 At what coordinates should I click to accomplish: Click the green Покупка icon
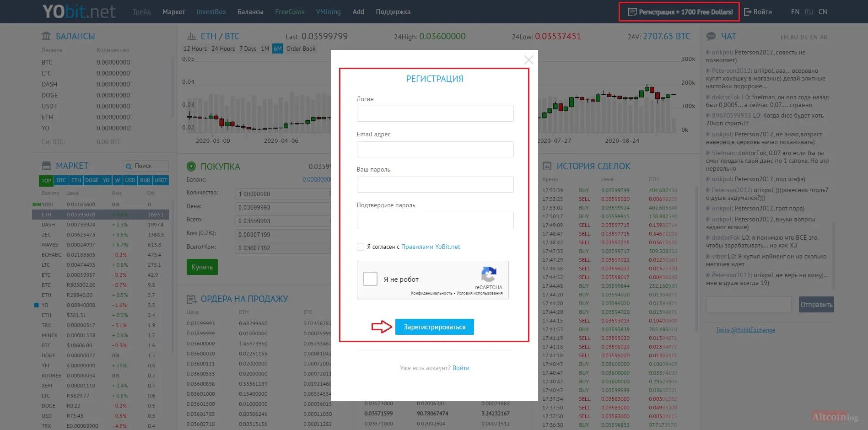click(x=191, y=167)
